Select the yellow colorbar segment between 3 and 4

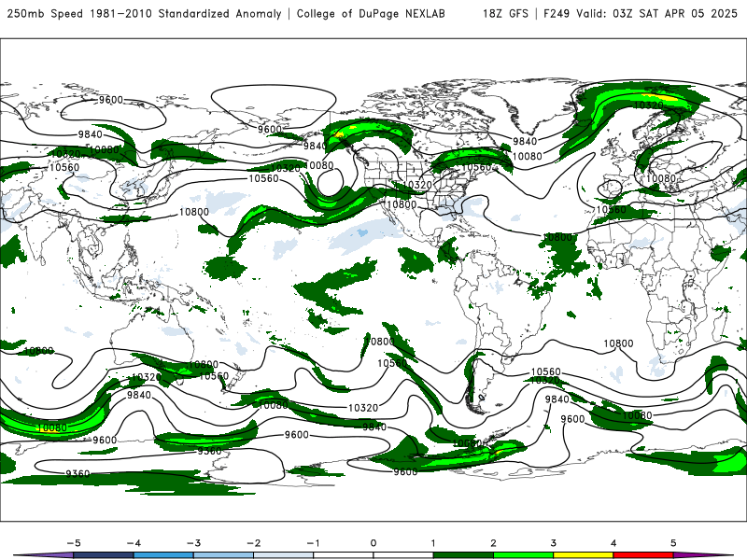584,555
